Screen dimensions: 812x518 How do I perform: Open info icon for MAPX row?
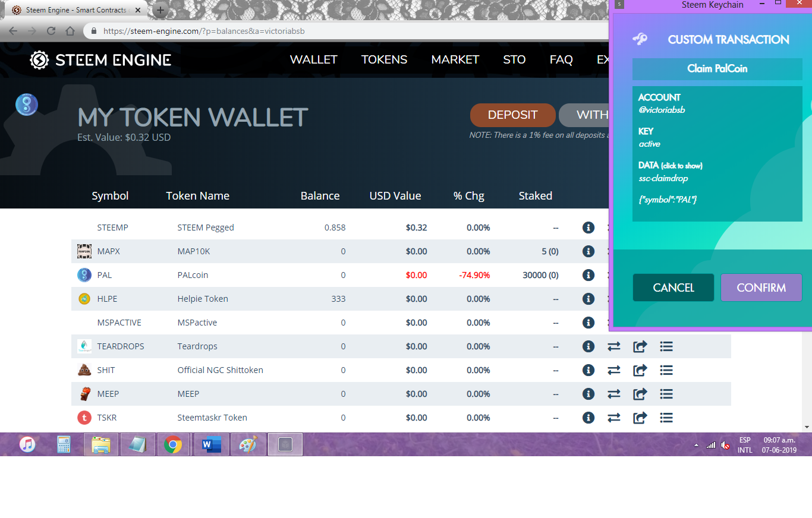[x=588, y=251]
